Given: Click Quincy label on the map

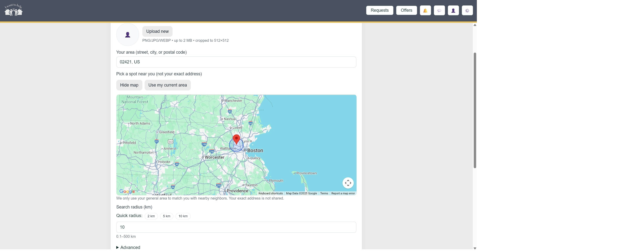Looking at the screenshot, I should click(x=255, y=158).
